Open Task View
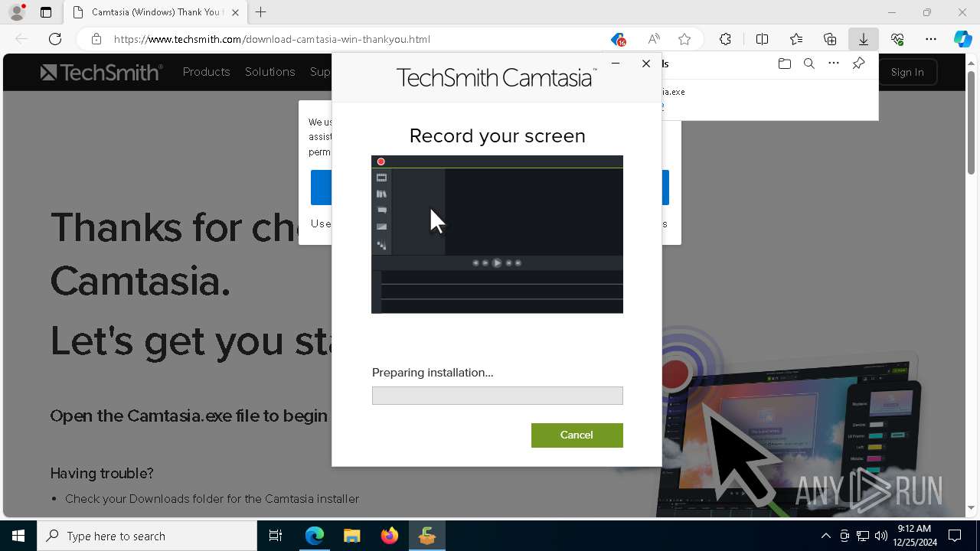The width and height of the screenshot is (980, 551). click(276, 536)
